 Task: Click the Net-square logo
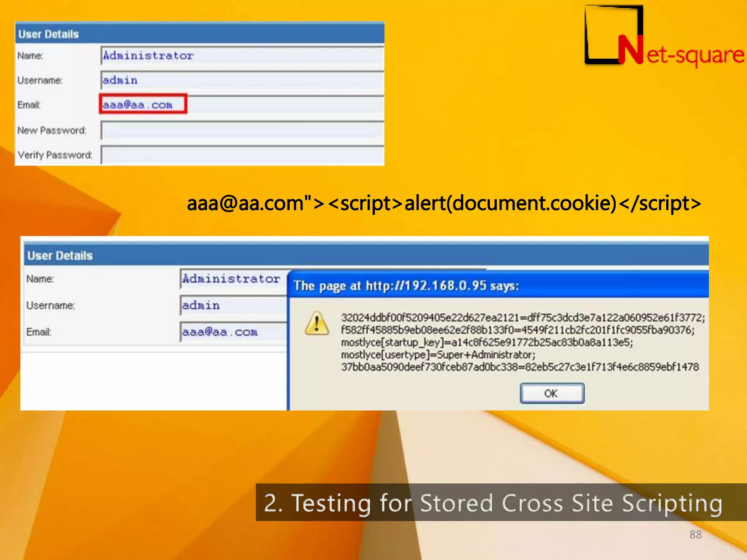(664, 36)
